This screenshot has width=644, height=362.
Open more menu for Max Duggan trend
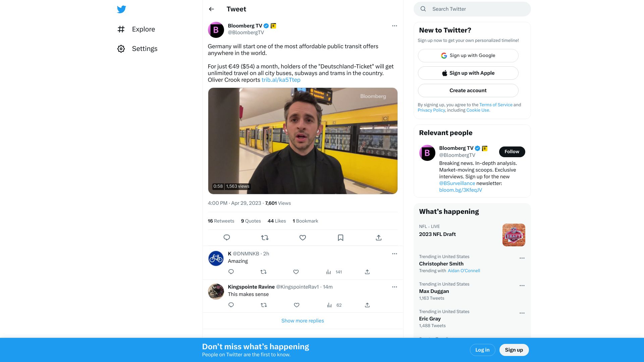(522, 286)
